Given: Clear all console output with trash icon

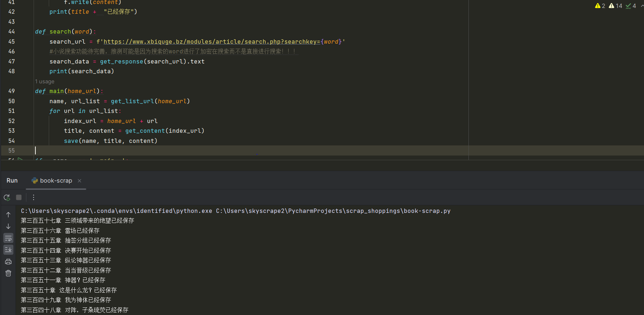Looking at the screenshot, I should [8, 273].
